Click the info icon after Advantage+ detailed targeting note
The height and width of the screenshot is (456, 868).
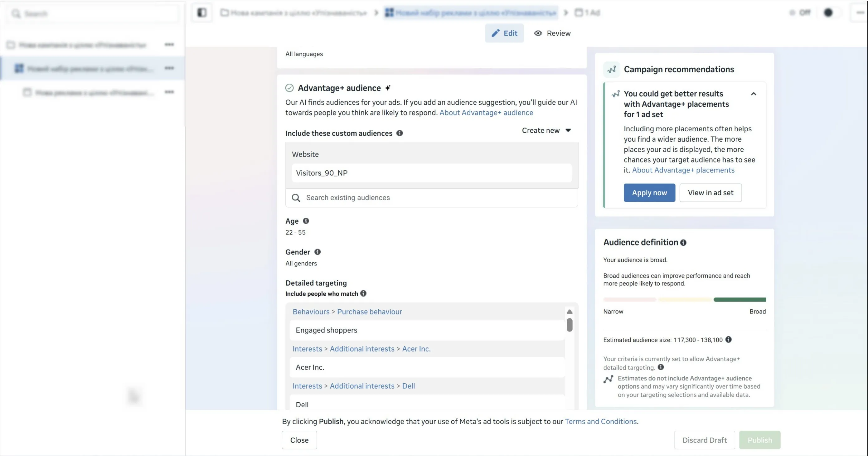(661, 367)
